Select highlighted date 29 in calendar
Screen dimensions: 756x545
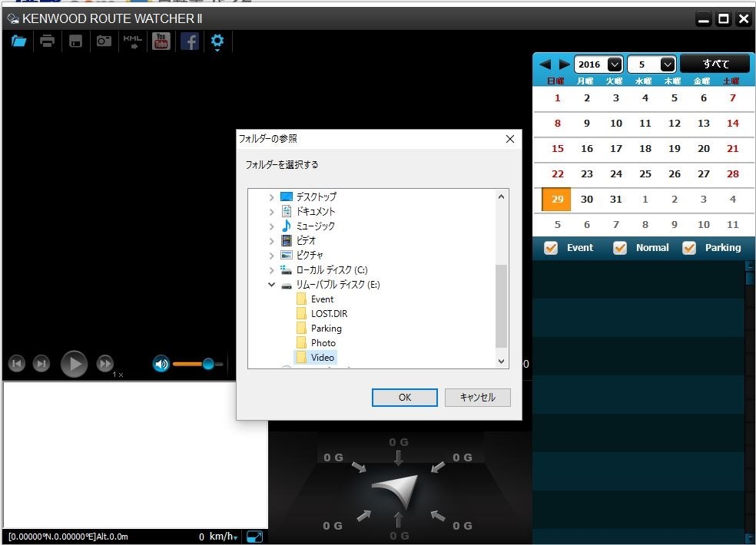click(x=557, y=200)
